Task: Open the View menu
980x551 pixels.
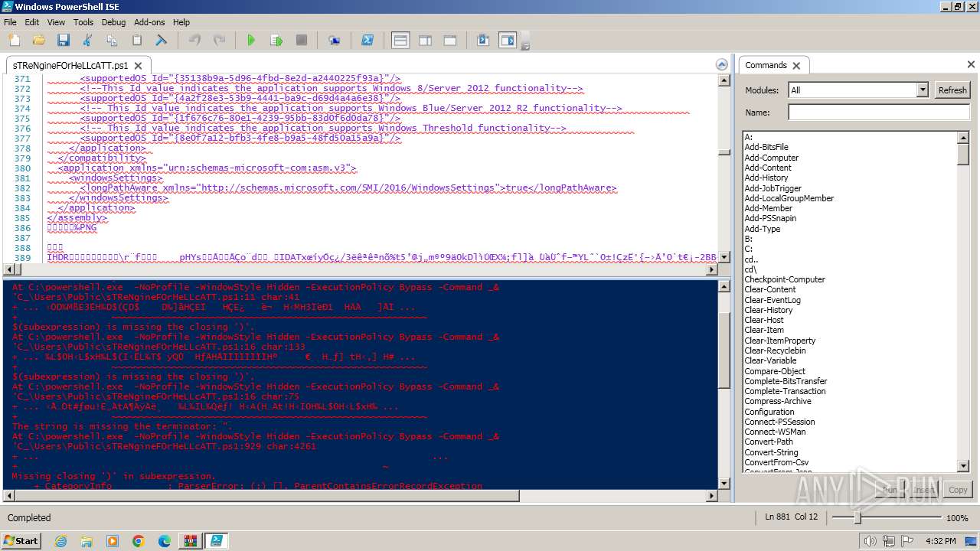Action: point(56,22)
